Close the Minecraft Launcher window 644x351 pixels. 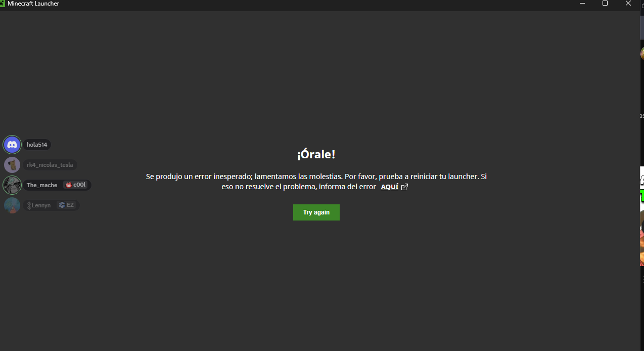[628, 4]
